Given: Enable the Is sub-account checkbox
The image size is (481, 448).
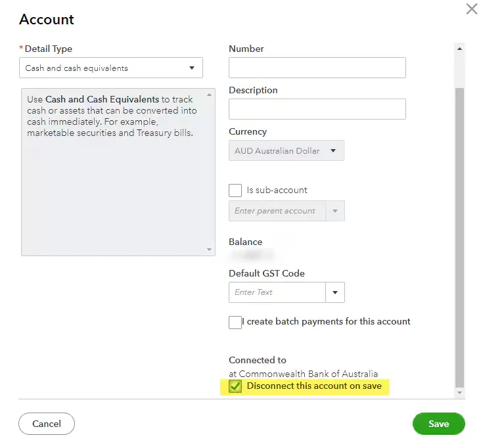Looking at the screenshot, I should coord(235,190).
